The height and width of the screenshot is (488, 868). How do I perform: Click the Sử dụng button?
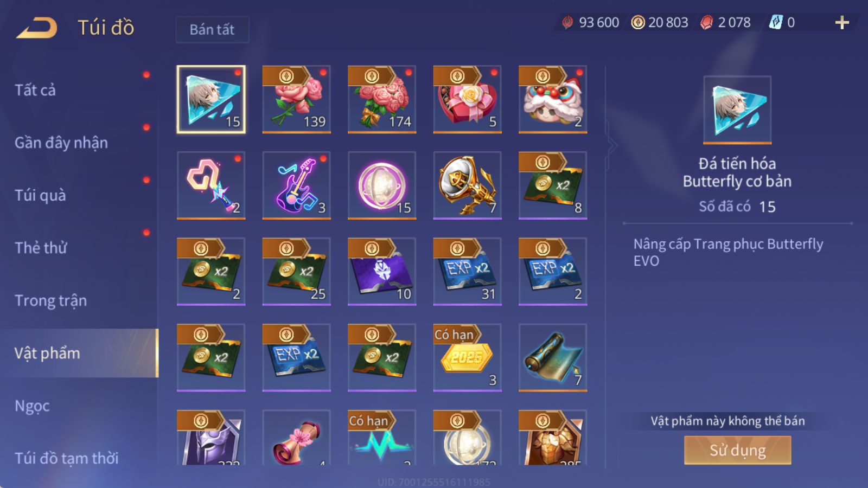737,450
